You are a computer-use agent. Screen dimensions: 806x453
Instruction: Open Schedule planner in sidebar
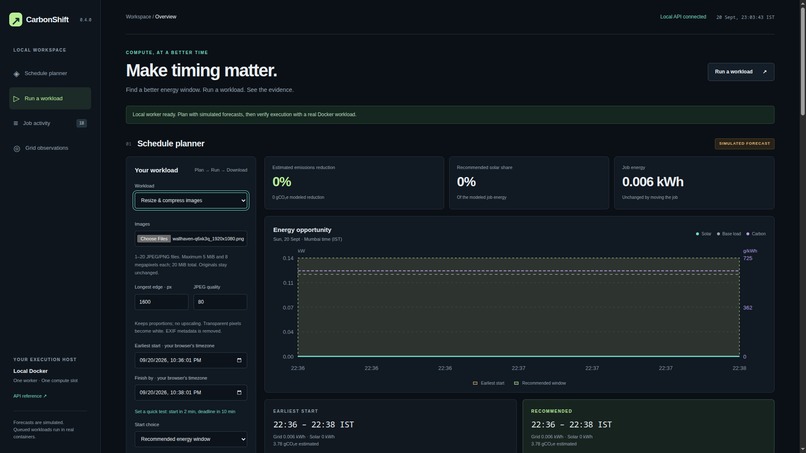pos(50,74)
